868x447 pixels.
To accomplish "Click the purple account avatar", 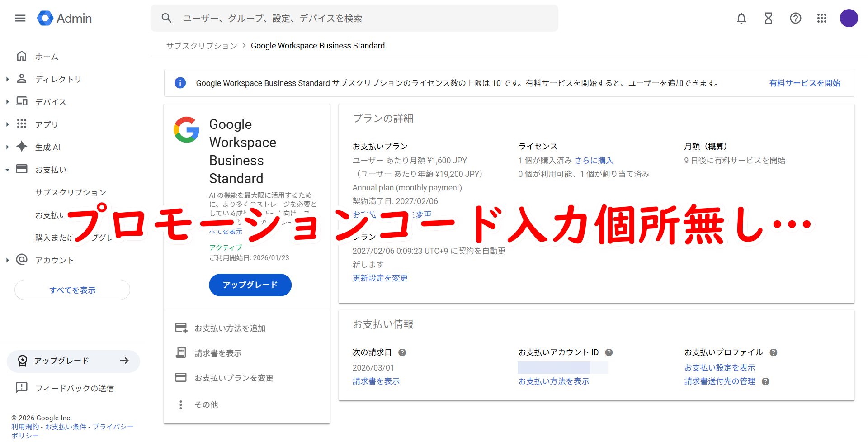I will pyautogui.click(x=849, y=18).
